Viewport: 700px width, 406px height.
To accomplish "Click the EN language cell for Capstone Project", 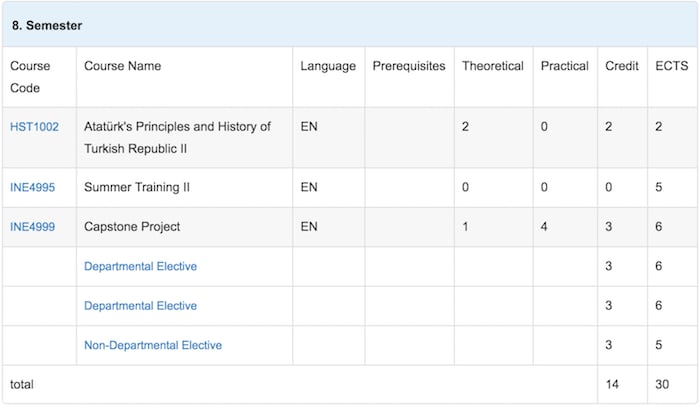I will coord(309,226).
